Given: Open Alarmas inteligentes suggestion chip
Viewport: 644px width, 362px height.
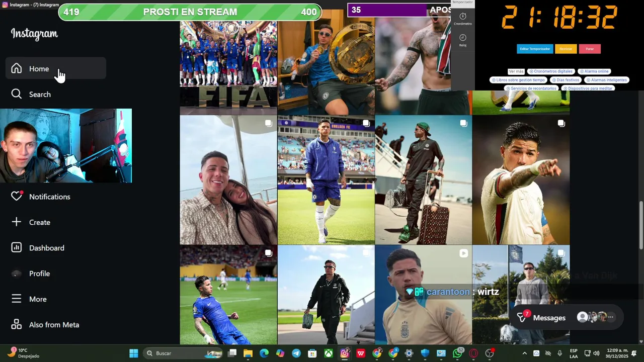Looking at the screenshot, I should [x=607, y=80].
